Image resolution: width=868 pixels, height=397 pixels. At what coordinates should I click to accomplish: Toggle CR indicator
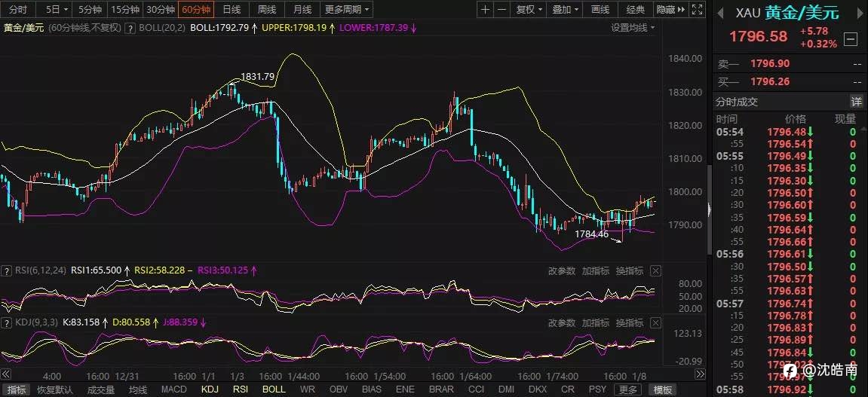[x=567, y=389]
